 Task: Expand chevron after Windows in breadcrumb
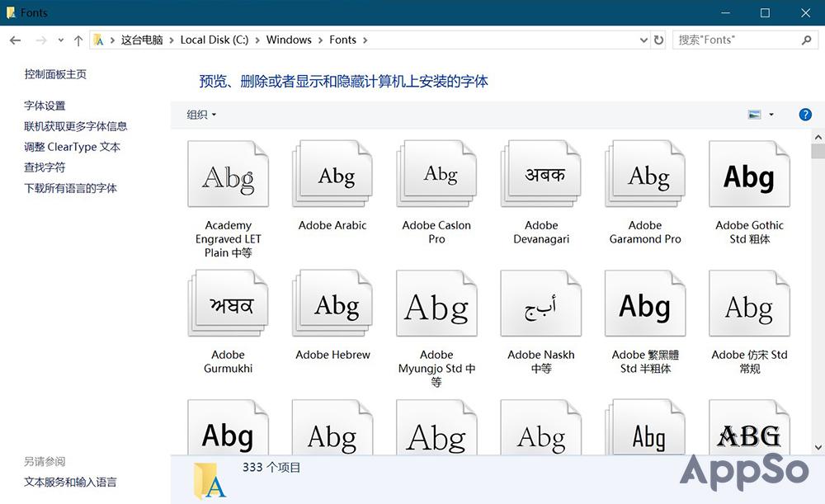[x=320, y=40]
